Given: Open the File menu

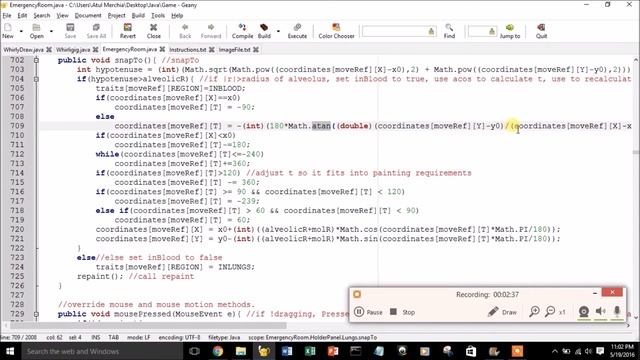Looking at the screenshot, I should click(x=7, y=16).
